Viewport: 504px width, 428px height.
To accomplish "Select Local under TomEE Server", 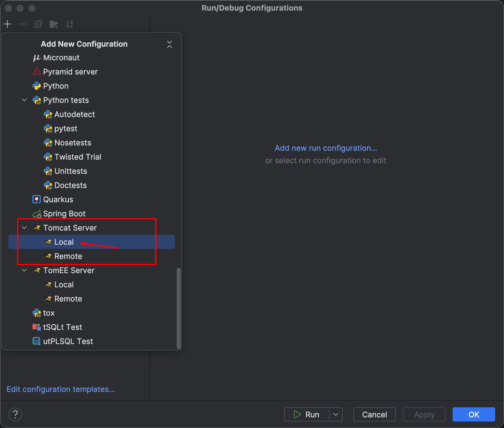I will coord(92,285).
